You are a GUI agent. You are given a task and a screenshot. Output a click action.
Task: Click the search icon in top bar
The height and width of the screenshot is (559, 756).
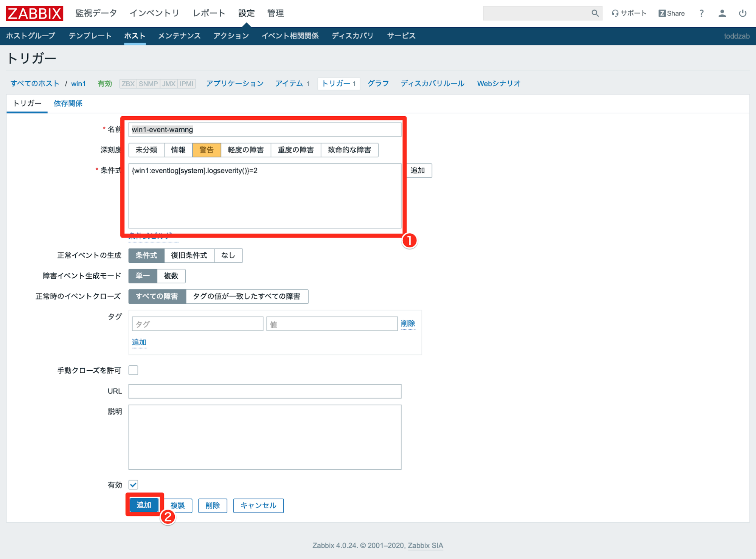[x=595, y=13]
